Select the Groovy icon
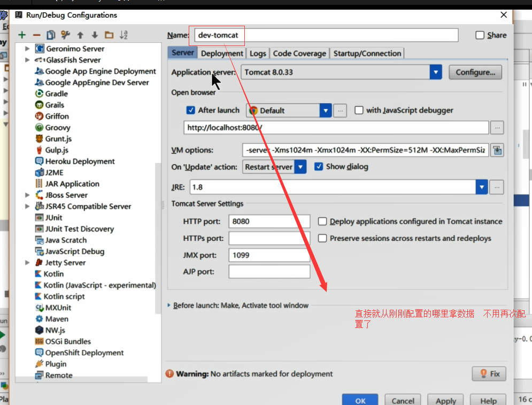532x405 pixels. [40, 127]
